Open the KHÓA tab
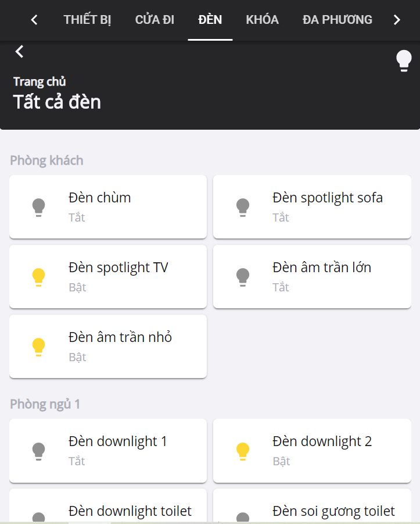The width and height of the screenshot is (420, 524). coord(262,20)
